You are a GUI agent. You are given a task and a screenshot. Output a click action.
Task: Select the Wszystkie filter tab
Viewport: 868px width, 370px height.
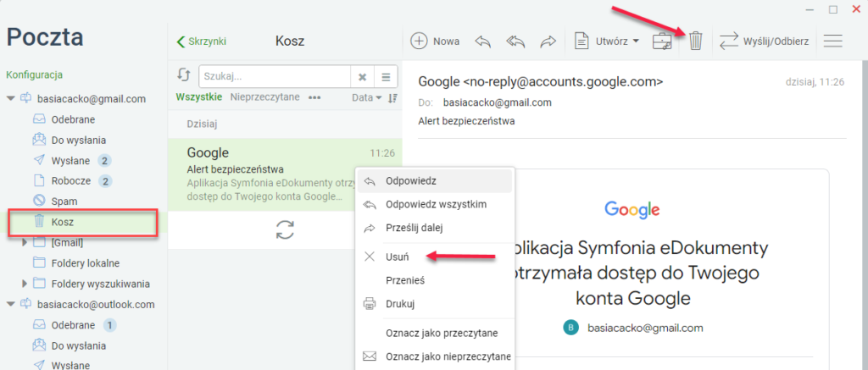(x=199, y=97)
